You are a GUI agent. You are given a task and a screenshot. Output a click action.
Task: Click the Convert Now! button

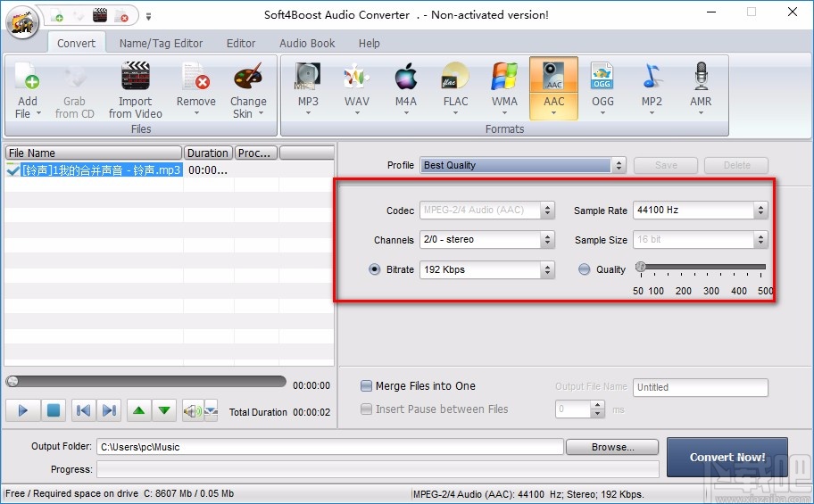point(727,457)
